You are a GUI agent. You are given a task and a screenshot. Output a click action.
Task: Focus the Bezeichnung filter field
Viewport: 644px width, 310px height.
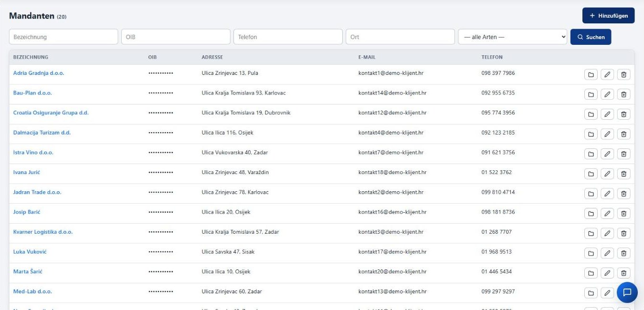point(63,37)
